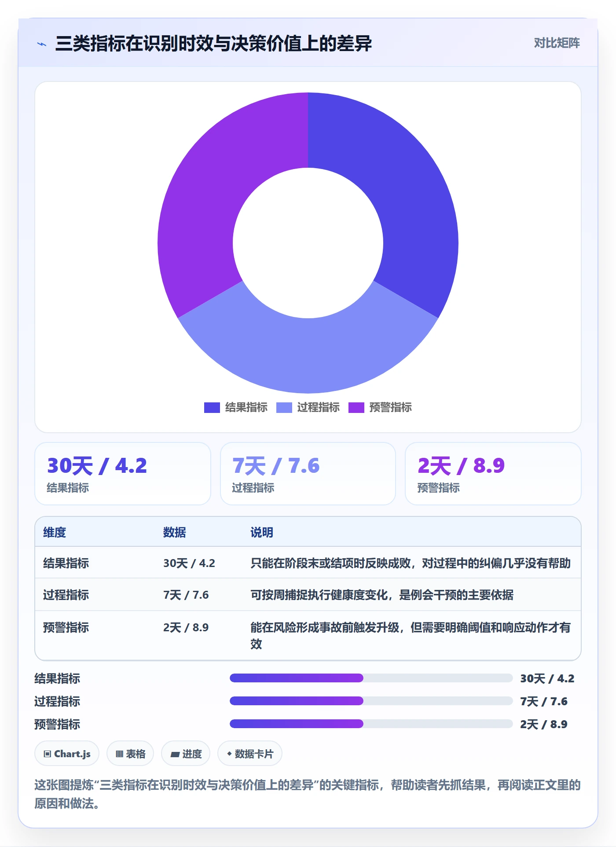Viewport: 616px width, 847px height.
Task: Select the description starting 可按周捕捉执行健康度变化
Action: [382, 595]
